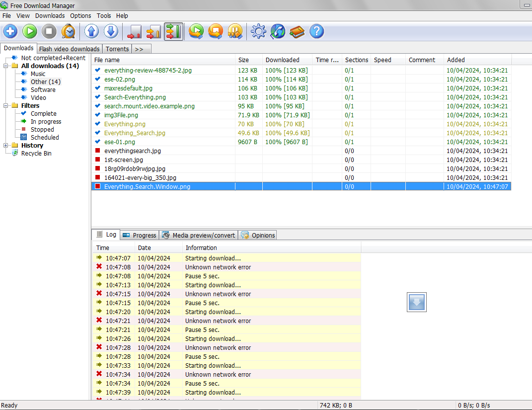Open the Media preview/convert tab
This screenshot has width=532, height=410.
[198, 235]
